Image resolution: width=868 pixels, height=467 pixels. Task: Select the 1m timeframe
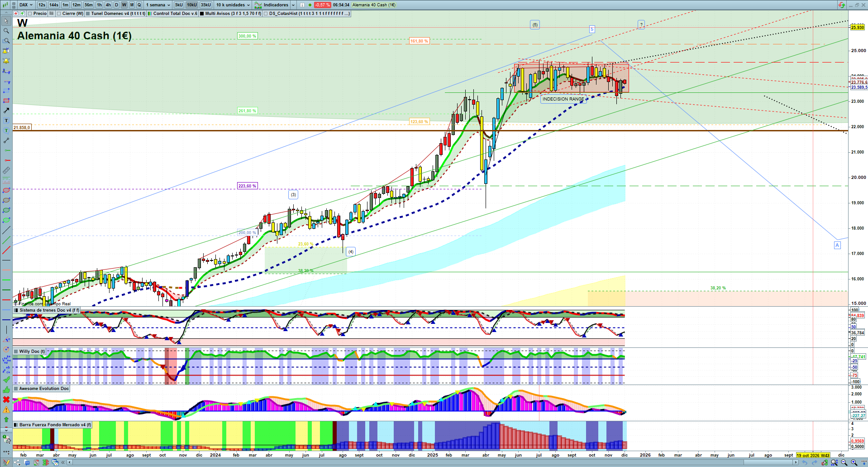click(66, 5)
